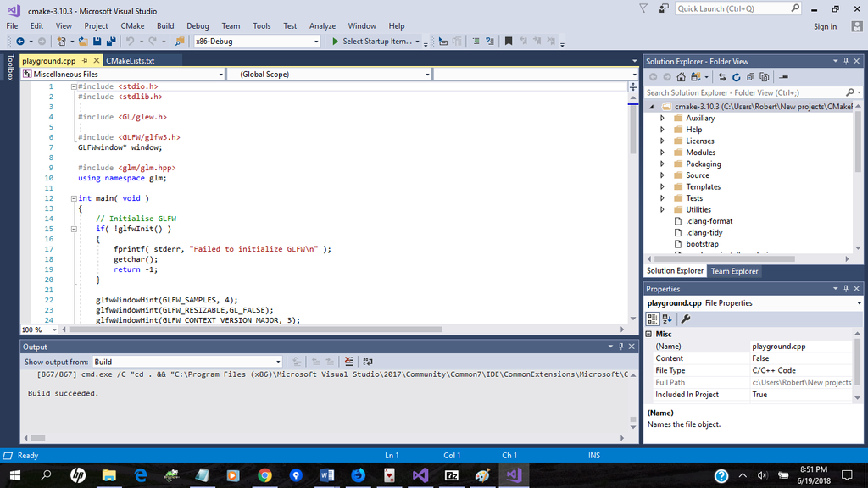The width and height of the screenshot is (868, 488).
Task: Open the Show output from Build dropdown
Action: point(278,362)
